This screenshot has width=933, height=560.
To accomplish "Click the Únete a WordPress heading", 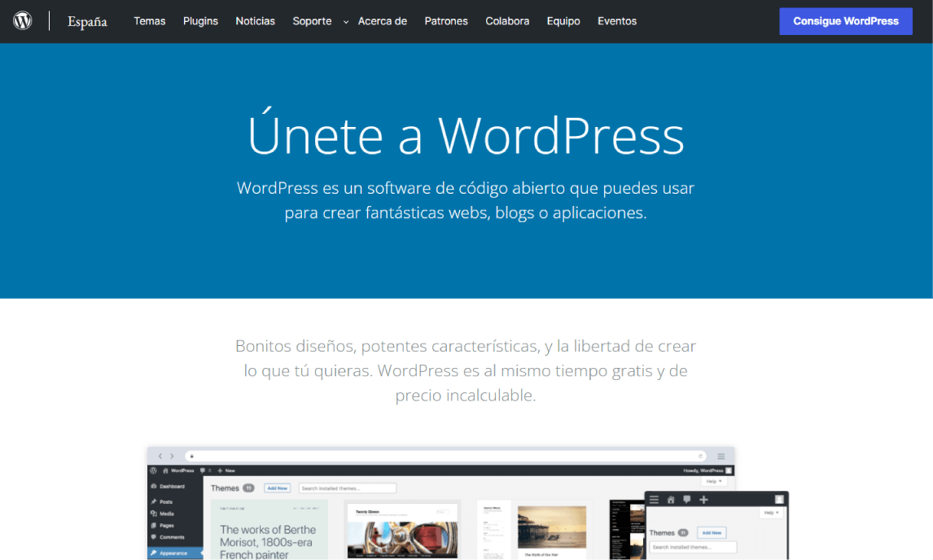I will [x=466, y=133].
